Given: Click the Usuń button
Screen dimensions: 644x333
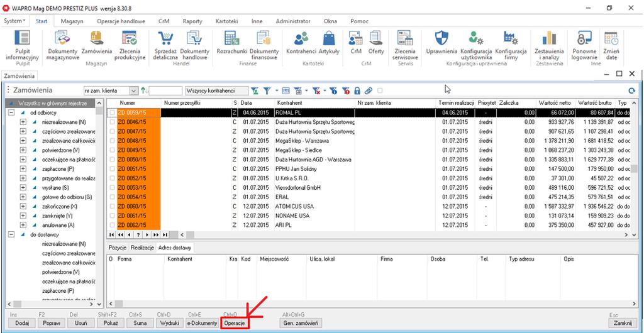Looking at the screenshot, I should pos(81,323).
